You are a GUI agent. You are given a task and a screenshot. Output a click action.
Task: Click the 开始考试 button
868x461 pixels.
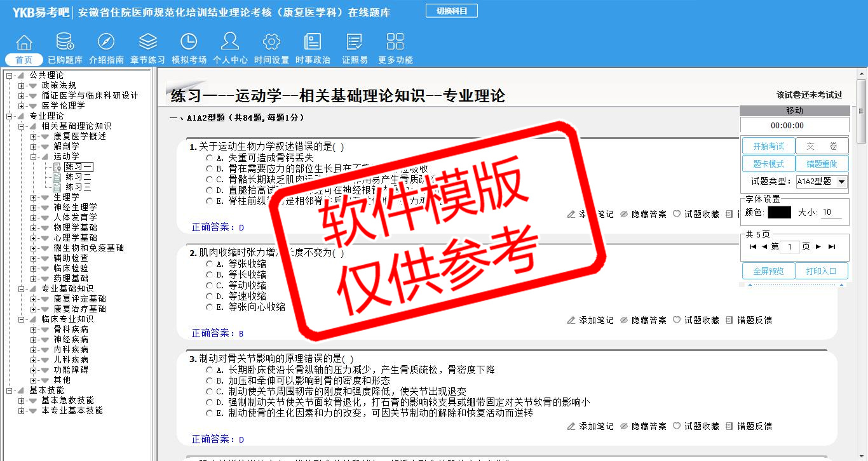[x=768, y=146]
